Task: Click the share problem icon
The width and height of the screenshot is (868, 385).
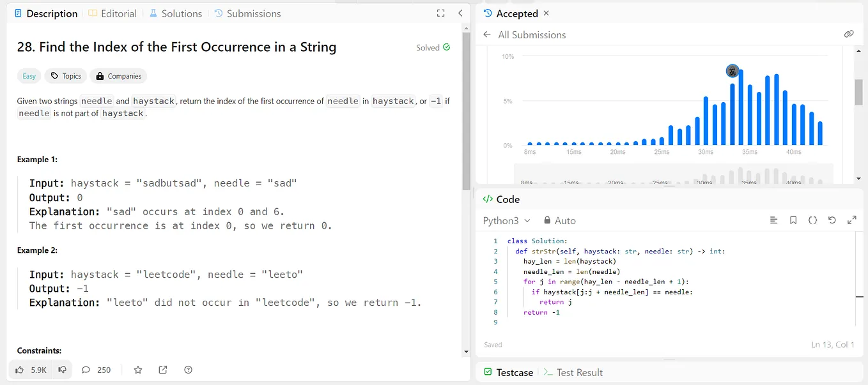Action: pos(163,370)
